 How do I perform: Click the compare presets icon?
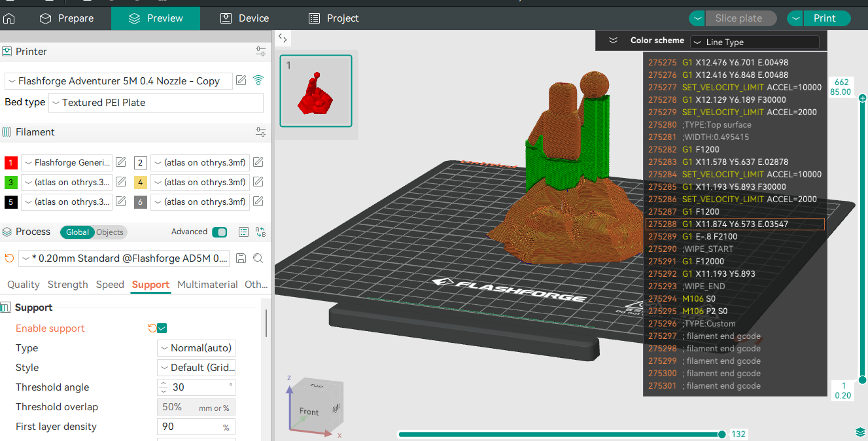[261, 232]
